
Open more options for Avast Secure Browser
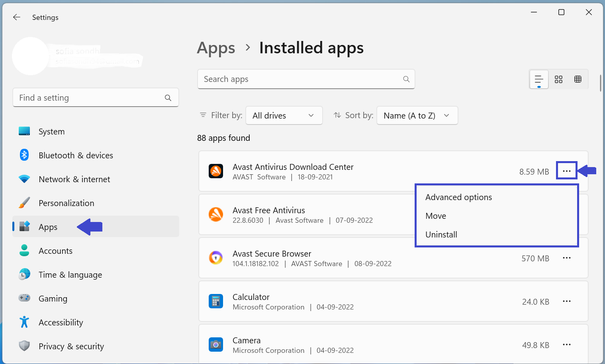pos(566,258)
